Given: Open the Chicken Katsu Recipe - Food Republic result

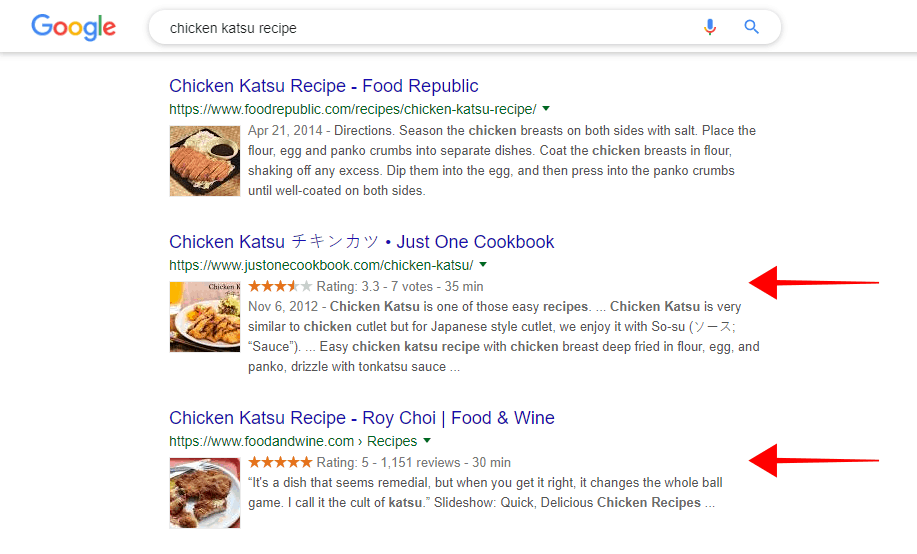Looking at the screenshot, I should pos(323,86).
